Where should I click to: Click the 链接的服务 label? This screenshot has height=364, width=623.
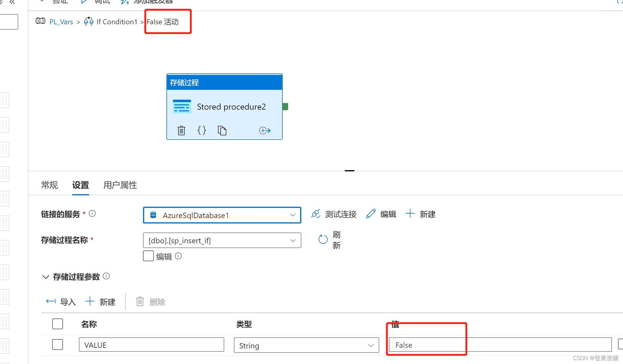61,214
